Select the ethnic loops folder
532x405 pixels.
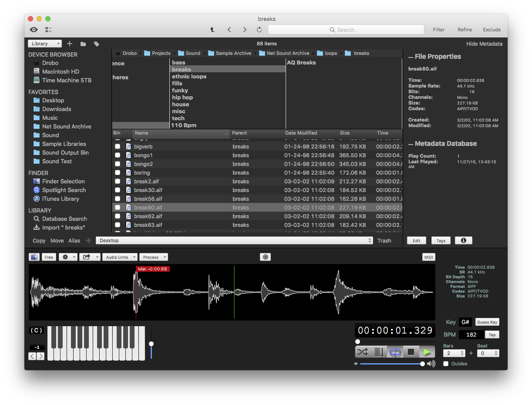tap(189, 76)
